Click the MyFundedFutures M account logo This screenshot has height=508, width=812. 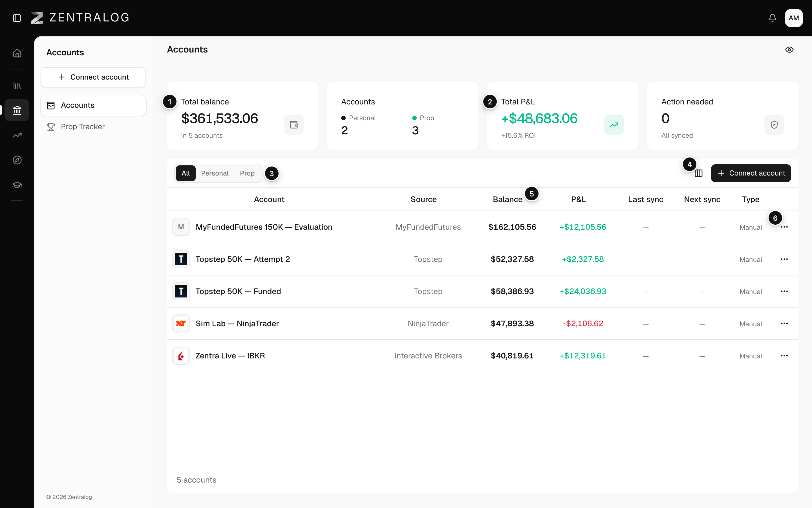click(x=181, y=227)
